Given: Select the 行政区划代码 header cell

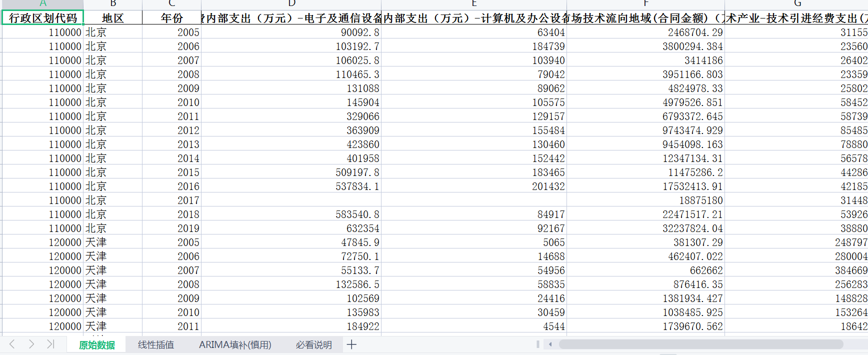Looking at the screenshot, I should pyautogui.click(x=43, y=18).
